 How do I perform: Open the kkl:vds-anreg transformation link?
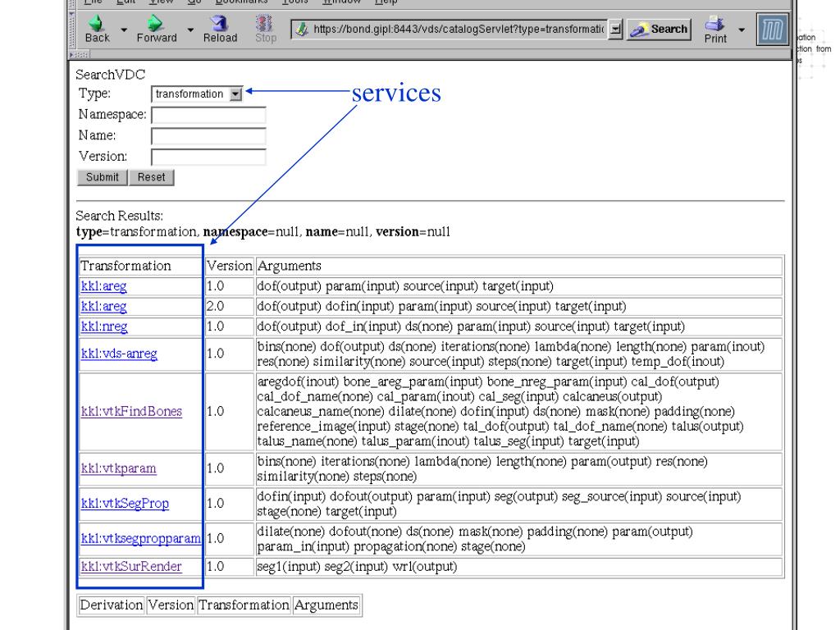pyautogui.click(x=119, y=354)
